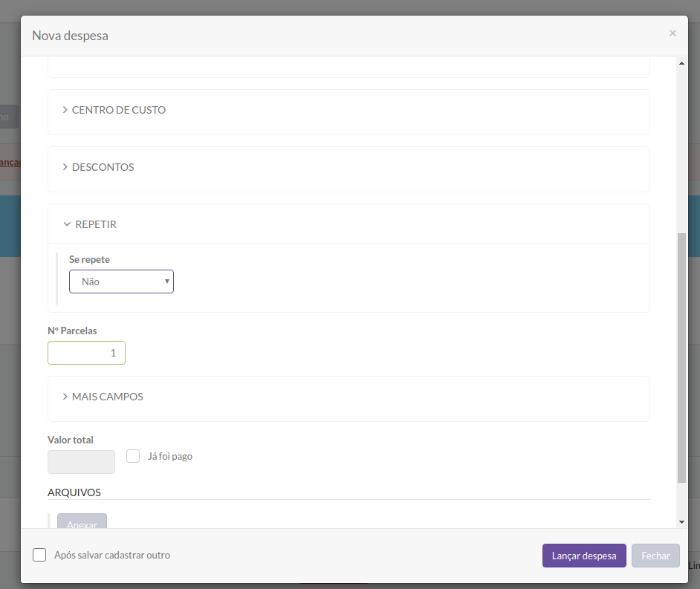Click the chevron icon beside MAIS CAMPOS
Viewport: 700px width, 589px height.
click(65, 396)
